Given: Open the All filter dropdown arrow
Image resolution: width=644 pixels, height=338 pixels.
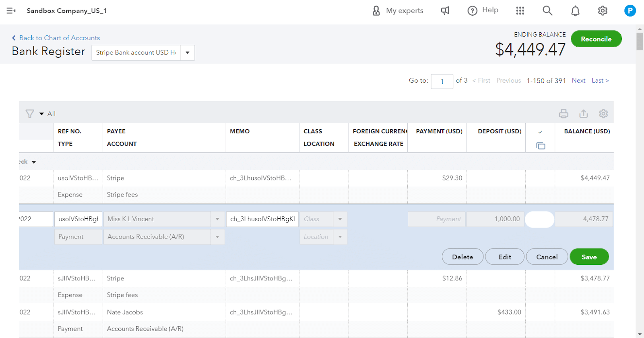Looking at the screenshot, I should [x=41, y=114].
